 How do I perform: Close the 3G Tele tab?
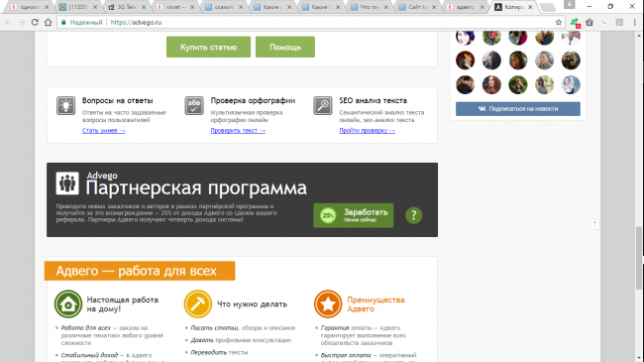[144, 7]
